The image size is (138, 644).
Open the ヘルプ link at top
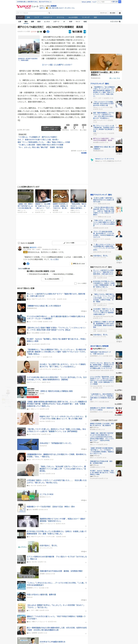click(x=94, y=2)
